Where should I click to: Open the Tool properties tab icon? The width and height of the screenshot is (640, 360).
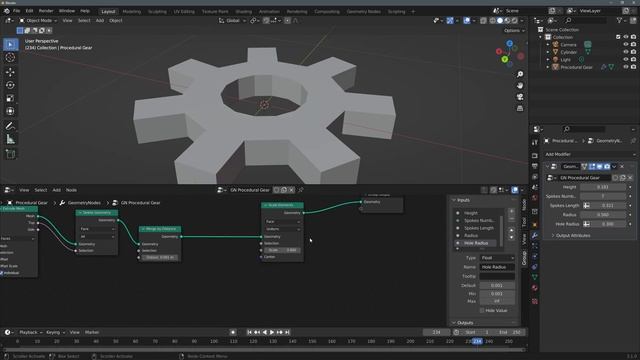coord(535,142)
